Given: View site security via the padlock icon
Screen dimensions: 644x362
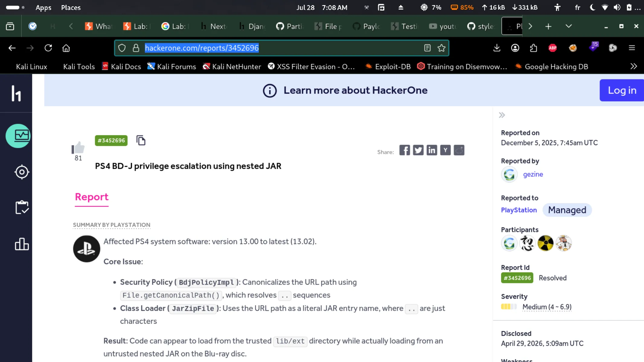Looking at the screenshot, I should (x=136, y=48).
